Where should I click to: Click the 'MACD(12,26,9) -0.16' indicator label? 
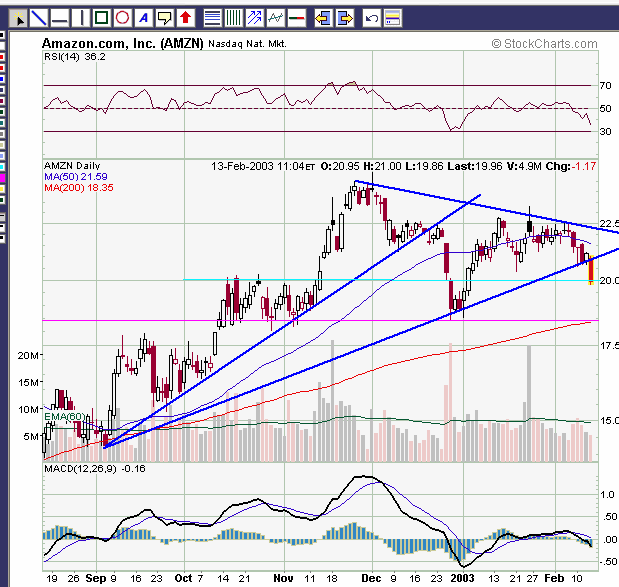(x=95, y=469)
